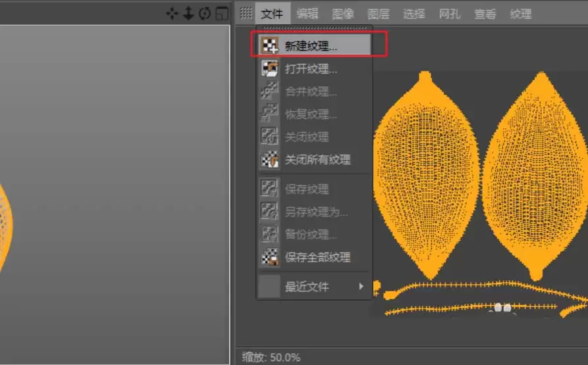The image size is (588, 365).
Task: Click the left leaf UV island
Action: (x=426, y=175)
